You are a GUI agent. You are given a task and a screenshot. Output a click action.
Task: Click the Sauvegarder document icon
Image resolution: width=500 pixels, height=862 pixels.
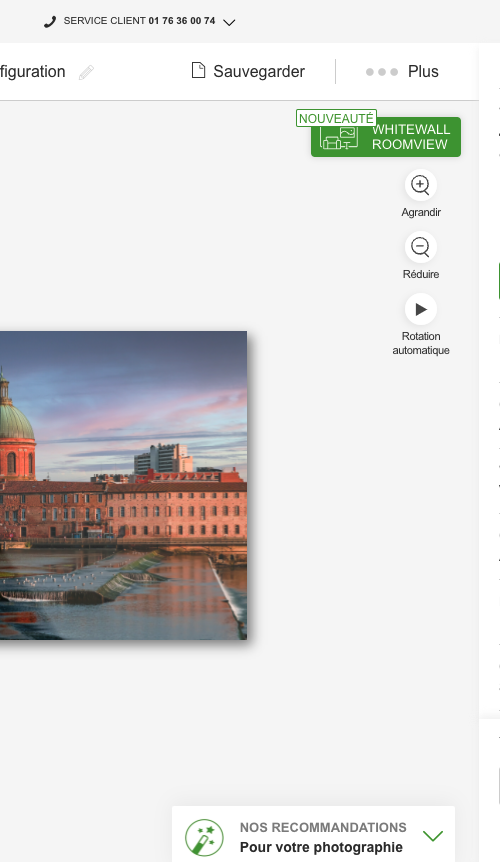tap(198, 70)
